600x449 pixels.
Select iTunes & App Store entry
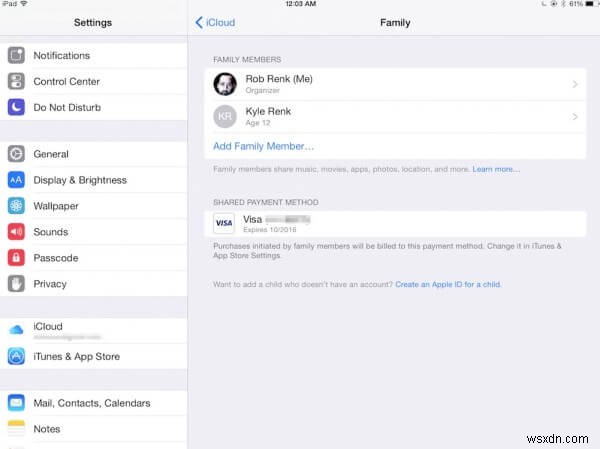[94, 356]
